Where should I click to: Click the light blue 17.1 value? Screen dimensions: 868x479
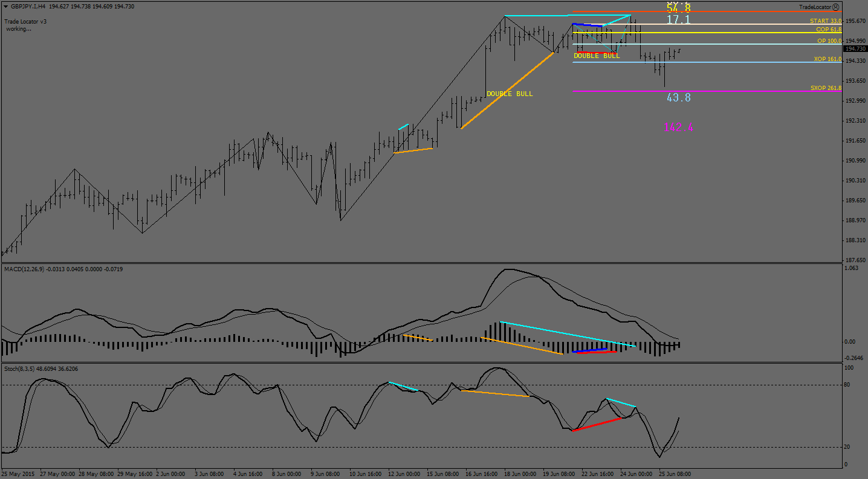tap(678, 20)
